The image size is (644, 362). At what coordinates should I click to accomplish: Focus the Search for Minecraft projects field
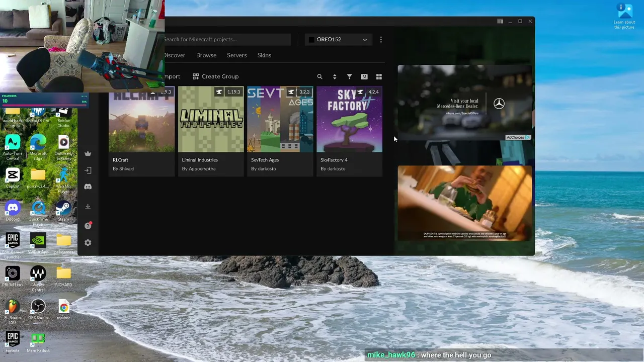point(227,40)
